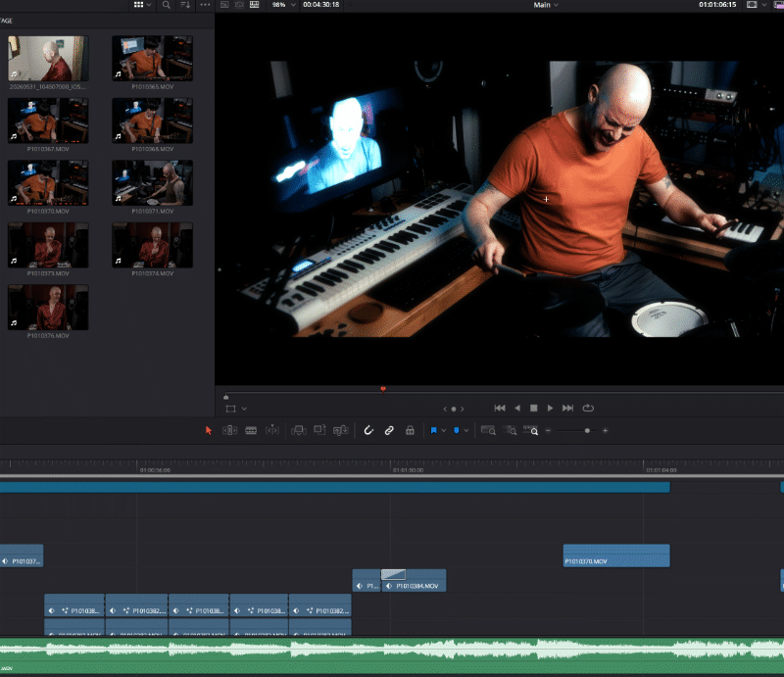Open the flag color dropdown

click(x=444, y=430)
